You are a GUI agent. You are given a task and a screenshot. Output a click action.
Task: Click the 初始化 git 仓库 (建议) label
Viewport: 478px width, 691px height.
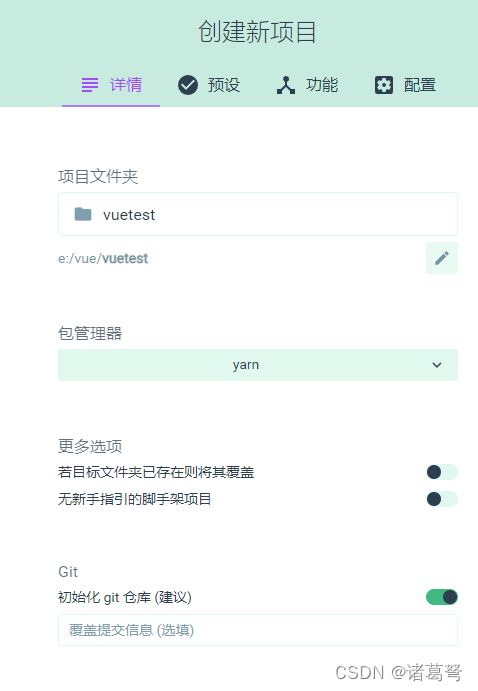[x=125, y=597]
